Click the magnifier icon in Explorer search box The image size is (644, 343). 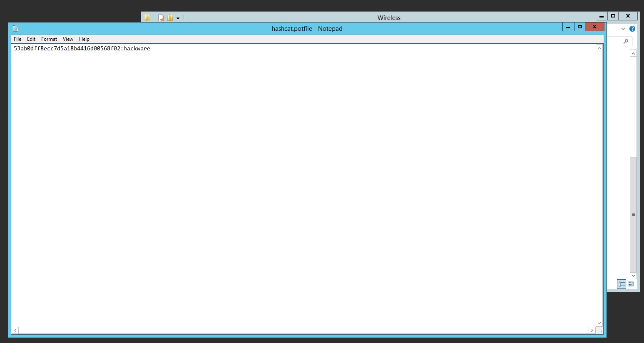(626, 41)
